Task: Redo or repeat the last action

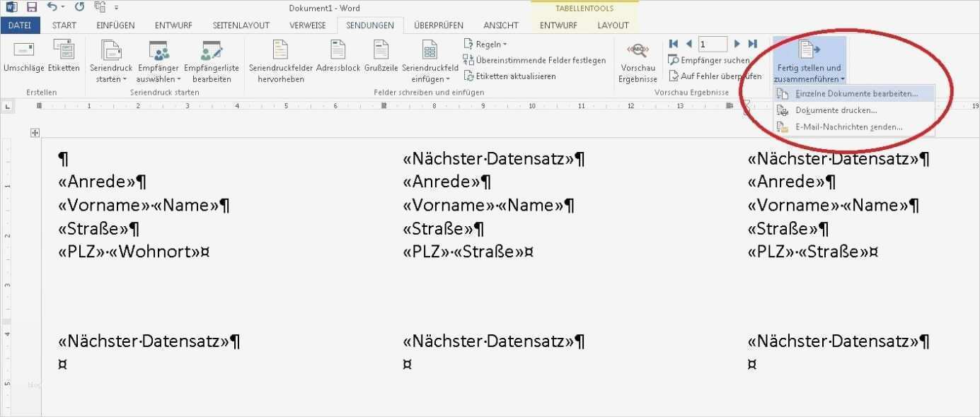Action: (x=79, y=8)
